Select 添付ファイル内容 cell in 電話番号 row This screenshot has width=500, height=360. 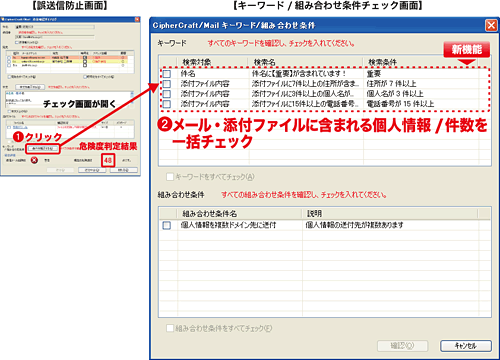(x=205, y=104)
